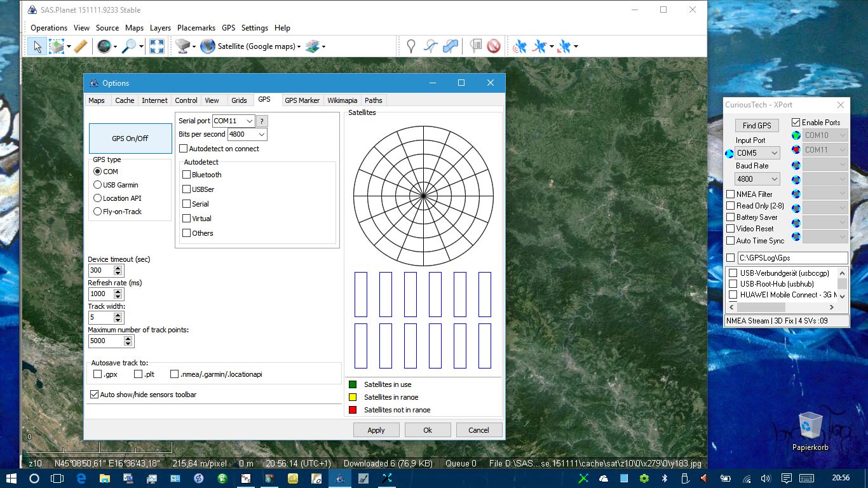Toggle the NMEA Filter checkbox in XPort
This screenshot has height=488, width=868.
[x=730, y=194]
